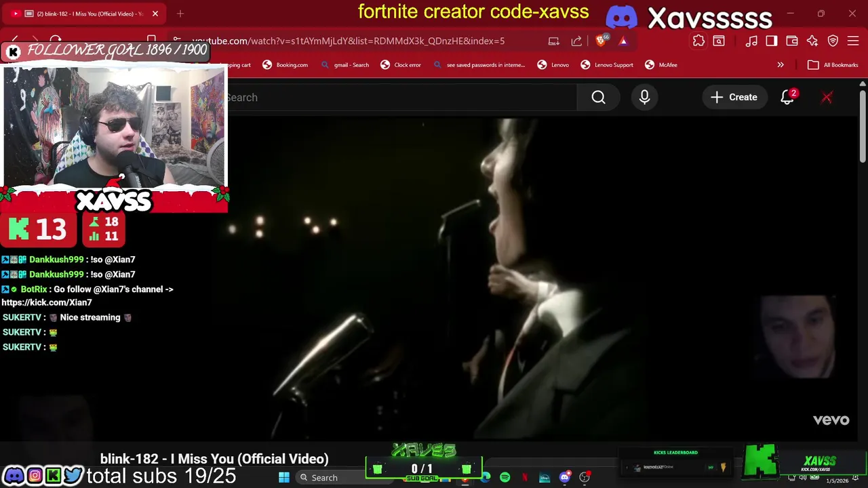
Task: Open the Lenovo Support bookmark
Action: point(608,65)
